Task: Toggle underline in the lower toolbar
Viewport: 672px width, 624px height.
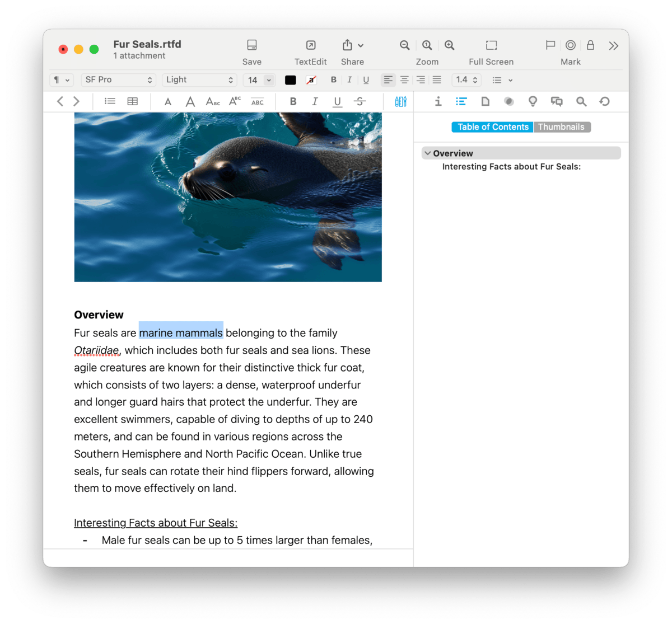Action: [337, 101]
